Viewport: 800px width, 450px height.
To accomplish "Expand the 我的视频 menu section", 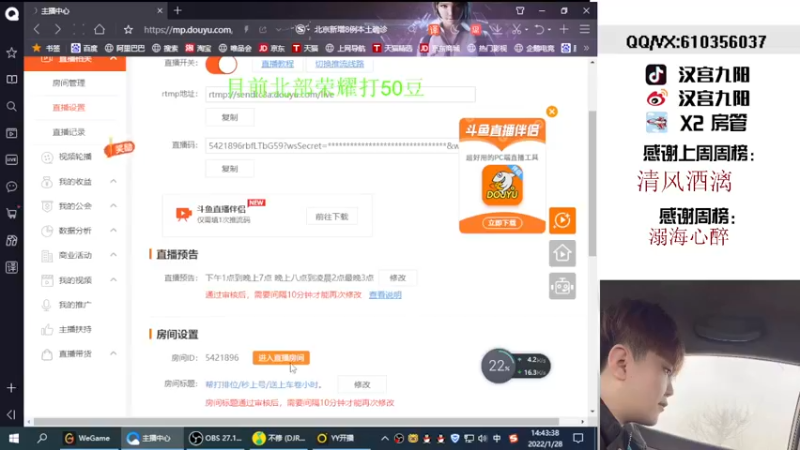I will (113, 280).
